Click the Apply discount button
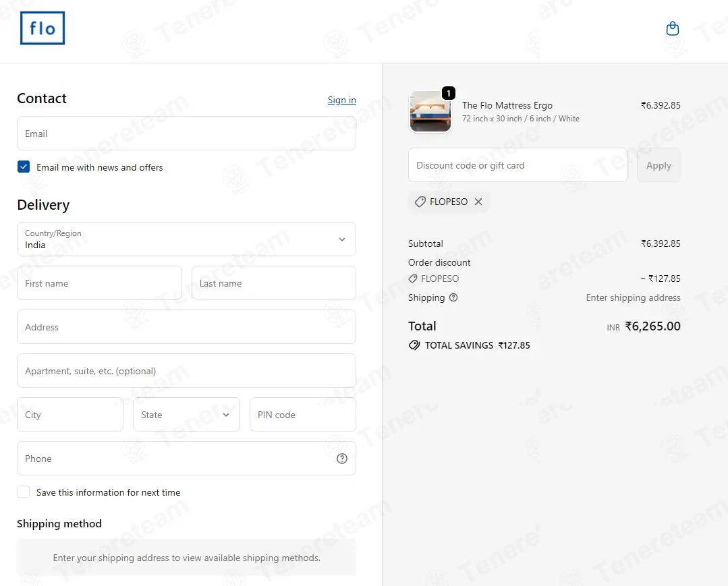This screenshot has height=586, width=728. point(659,165)
